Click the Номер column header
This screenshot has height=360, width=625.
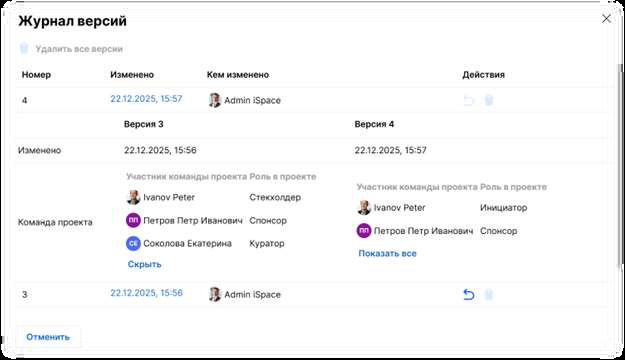tap(36, 75)
